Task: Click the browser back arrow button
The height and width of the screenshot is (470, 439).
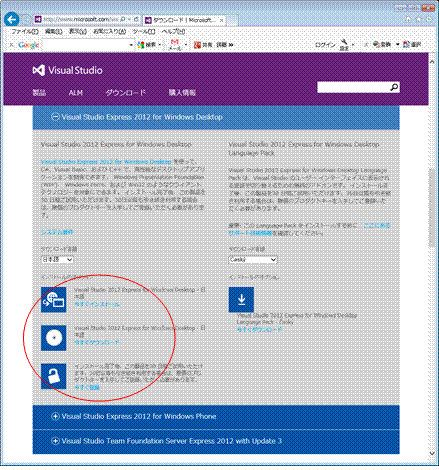Action: [12, 20]
